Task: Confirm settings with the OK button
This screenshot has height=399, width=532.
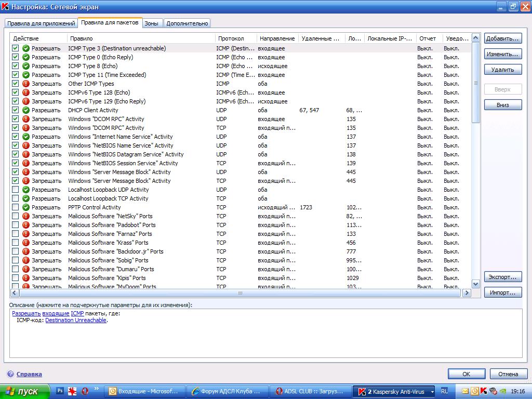Action: [467, 374]
